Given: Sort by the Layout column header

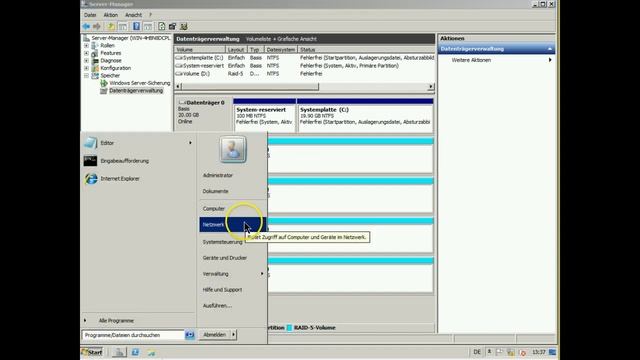Looking at the screenshot, I should 236,50.
